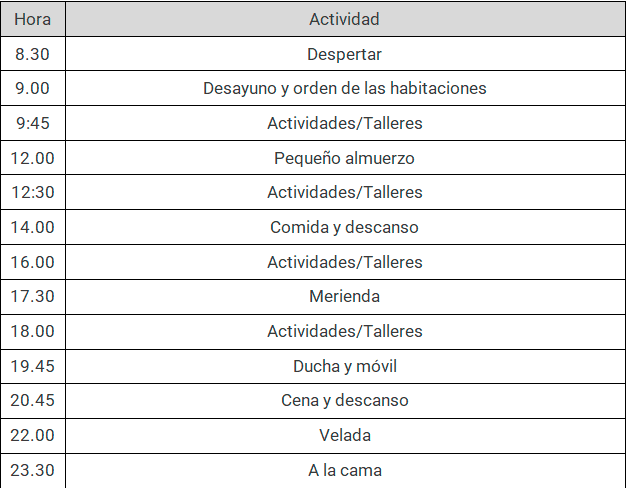The image size is (626, 488).
Task: Click Desayuno y orden de las habitaciones
Action: coord(345,88)
